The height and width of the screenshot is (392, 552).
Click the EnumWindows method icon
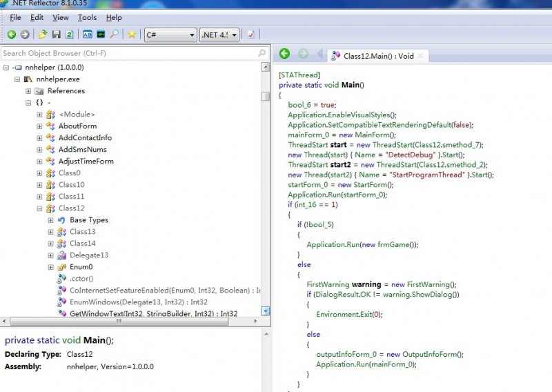[62, 302]
